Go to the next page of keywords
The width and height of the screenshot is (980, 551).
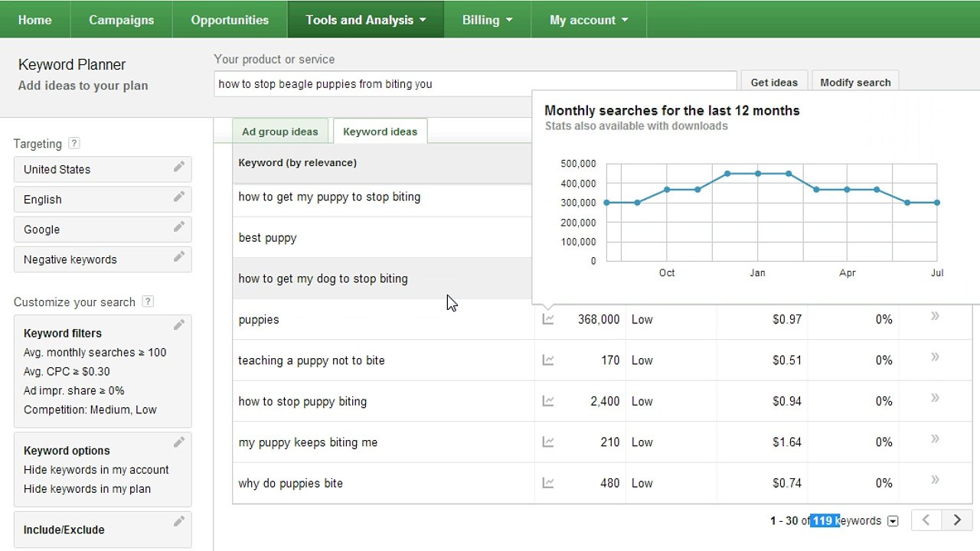click(956, 520)
